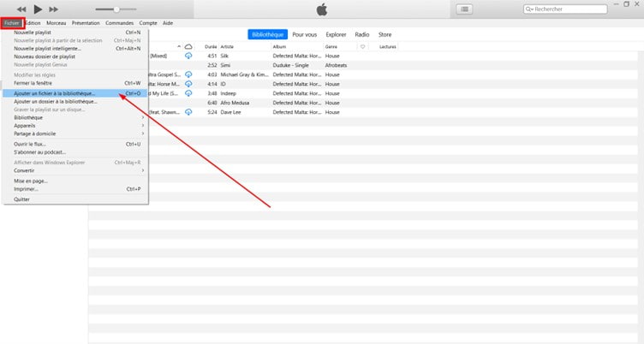Viewport: 644px width, 344px height.
Task: Sort by the Album column header
Action: click(279, 47)
